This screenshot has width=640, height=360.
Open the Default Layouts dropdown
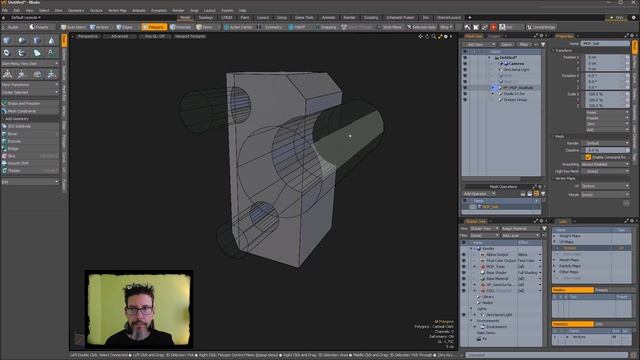pos(26,18)
